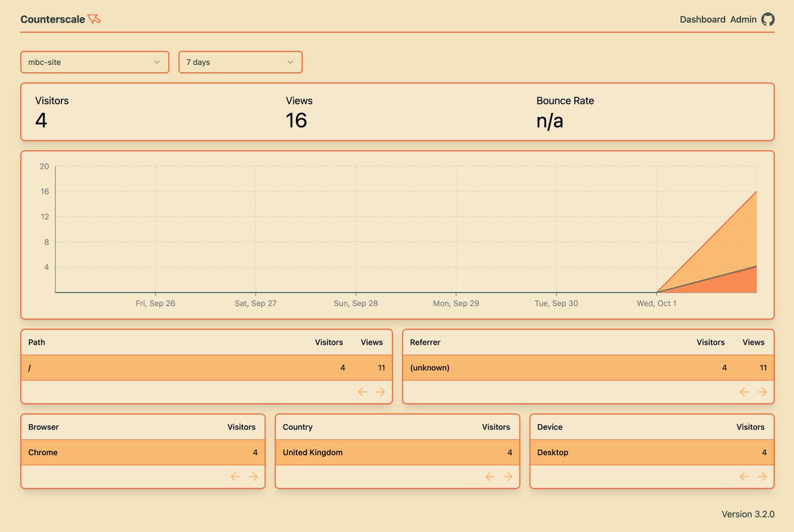Viewport: 794px width, 532px height.
Task: Click the Tue, Sep 30 chart label
Action: 556,303
